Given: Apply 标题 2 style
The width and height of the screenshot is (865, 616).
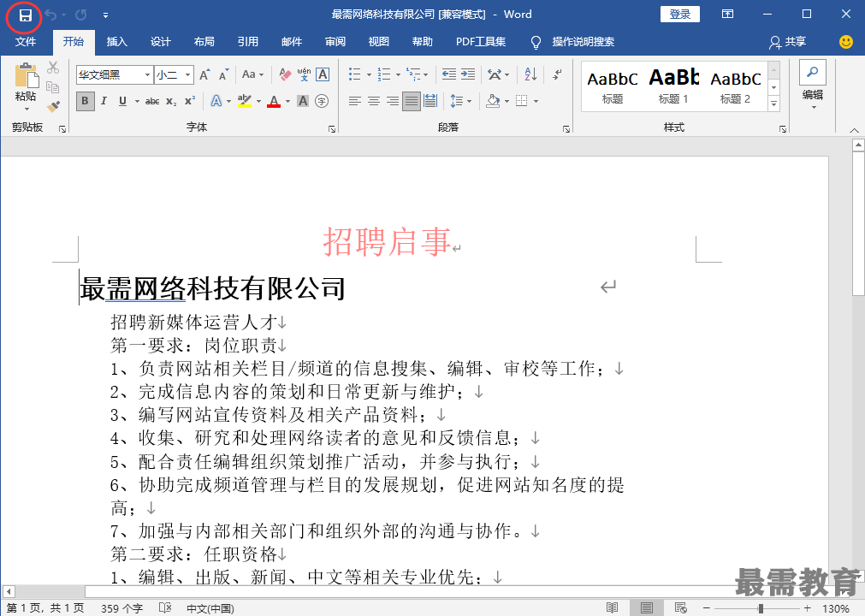Looking at the screenshot, I should click(x=735, y=85).
